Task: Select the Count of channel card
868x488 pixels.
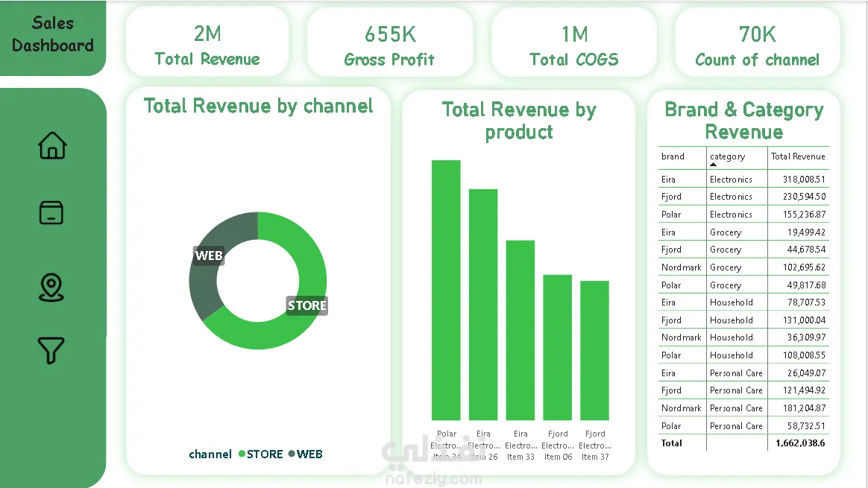Action: point(757,42)
